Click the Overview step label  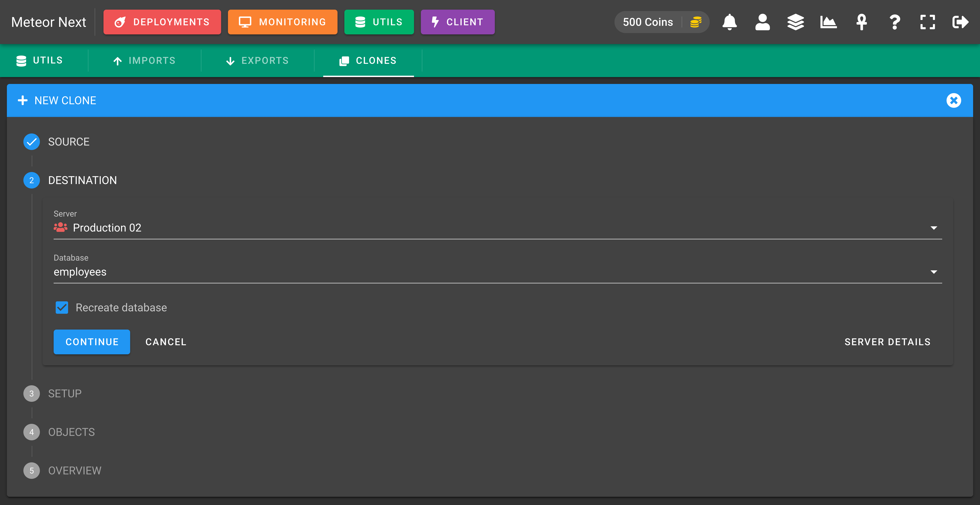(75, 471)
